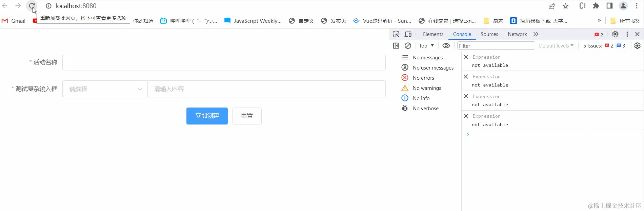The image size is (644, 211).
Task: Share this page via the share icon
Action: coord(552,6)
